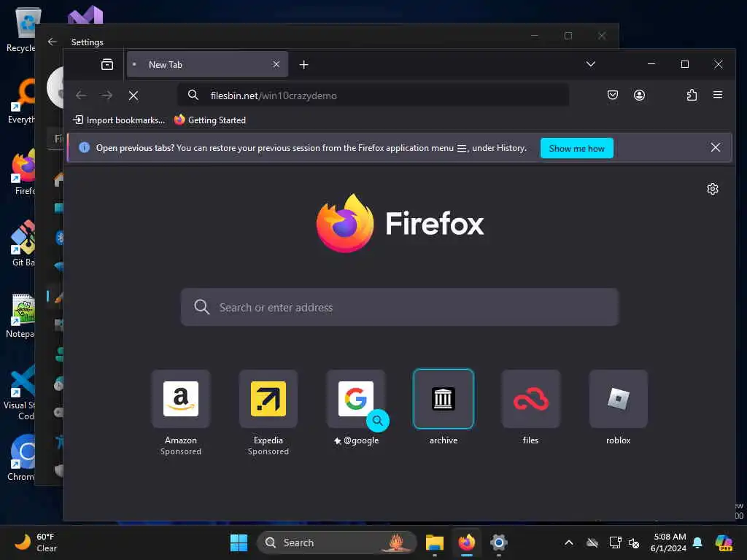Screen dimensions: 747x560
Task: Open the Firefox account icon
Action: coord(639,95)
